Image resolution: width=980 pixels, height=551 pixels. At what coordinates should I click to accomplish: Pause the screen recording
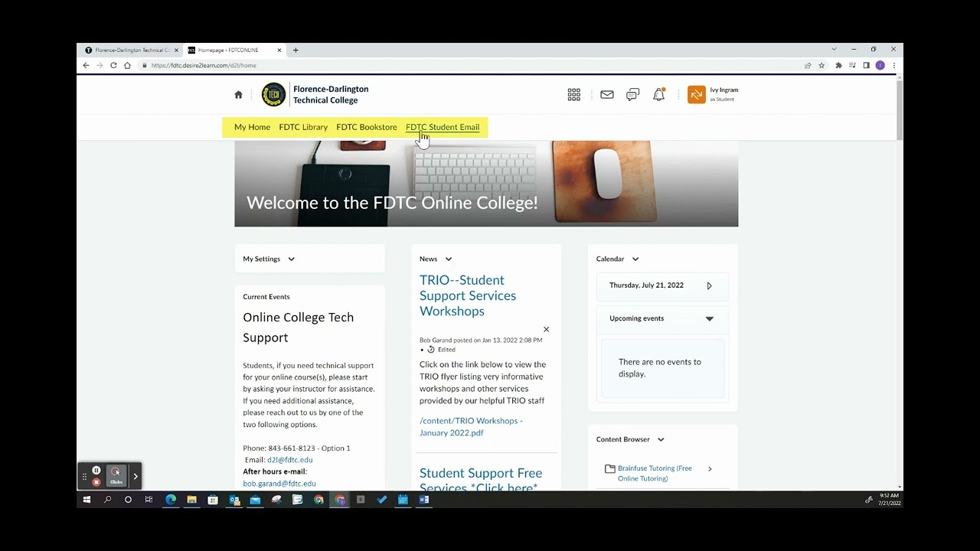pyautogui.click(x=96, y=471)
